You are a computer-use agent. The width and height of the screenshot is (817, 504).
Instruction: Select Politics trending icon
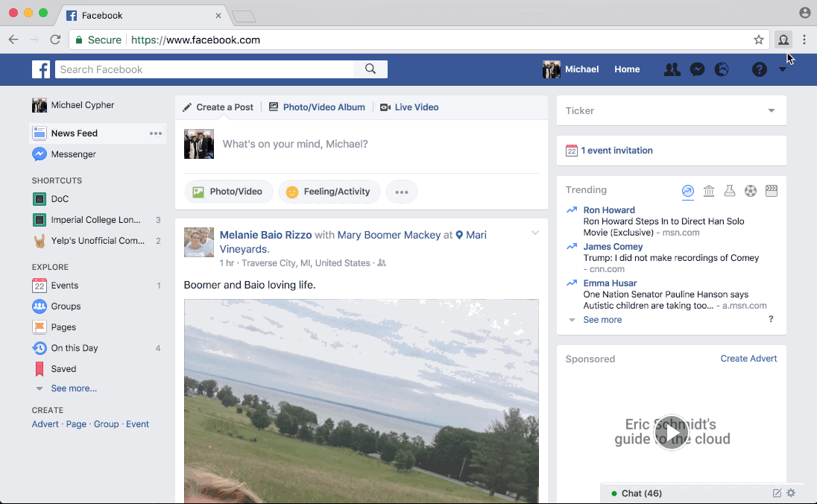click(x=709, y=191)
